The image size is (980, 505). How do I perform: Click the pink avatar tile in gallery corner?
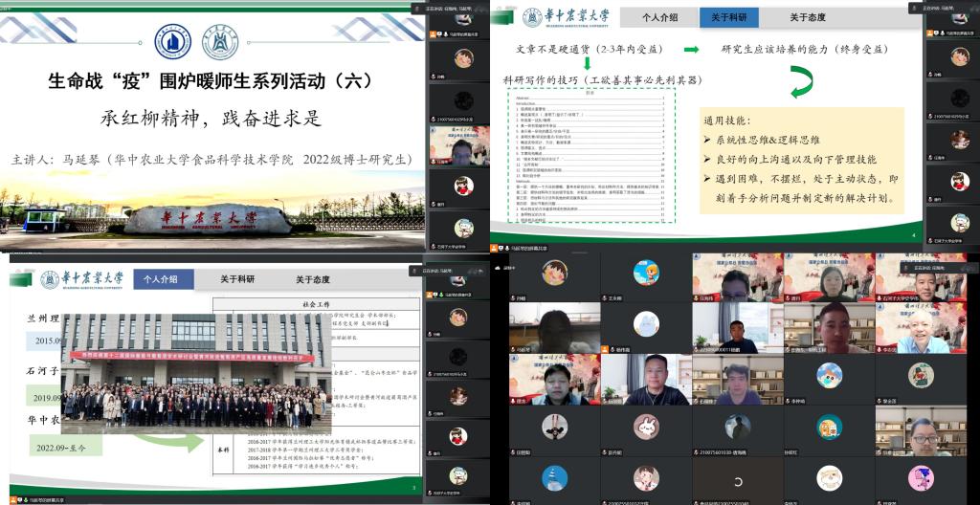pyautogui.click(x=920, y=476)
